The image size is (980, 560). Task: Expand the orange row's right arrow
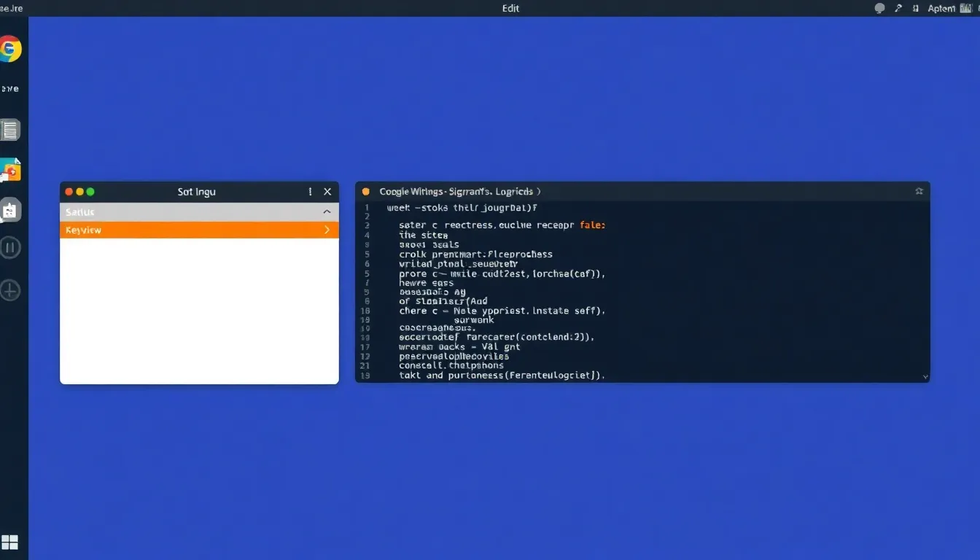326,230
